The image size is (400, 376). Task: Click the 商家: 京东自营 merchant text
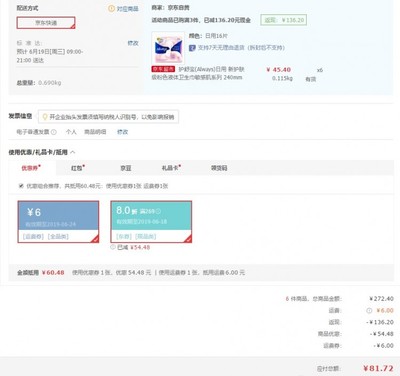(170, 7)
